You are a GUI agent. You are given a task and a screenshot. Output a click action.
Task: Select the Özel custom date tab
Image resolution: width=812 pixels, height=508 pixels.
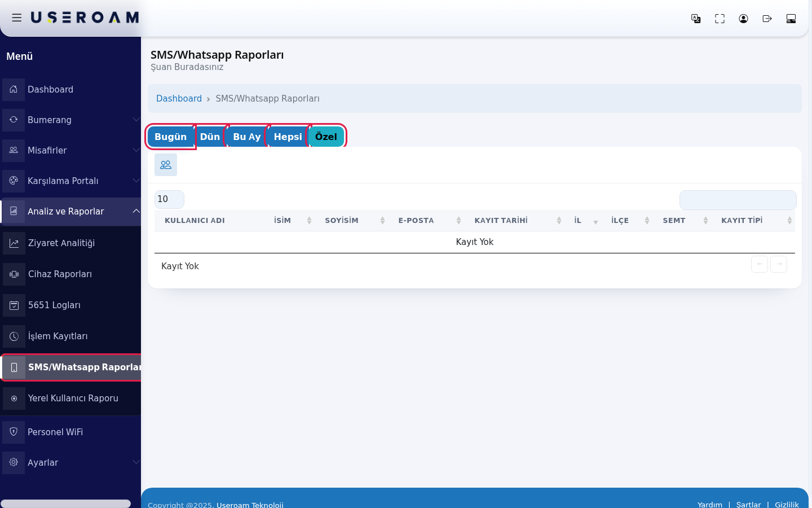tap(326, 137)
